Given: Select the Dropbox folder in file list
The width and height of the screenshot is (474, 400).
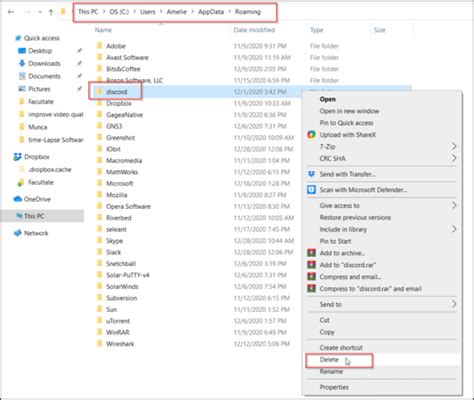Looking at the screenshot, I should pyautogui.click(x=119, y=103).
